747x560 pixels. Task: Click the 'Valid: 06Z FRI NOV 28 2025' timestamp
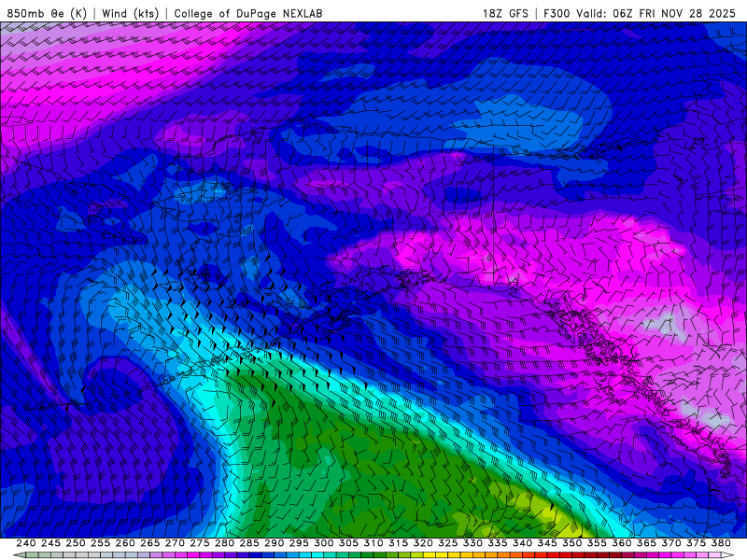point(656,13)
